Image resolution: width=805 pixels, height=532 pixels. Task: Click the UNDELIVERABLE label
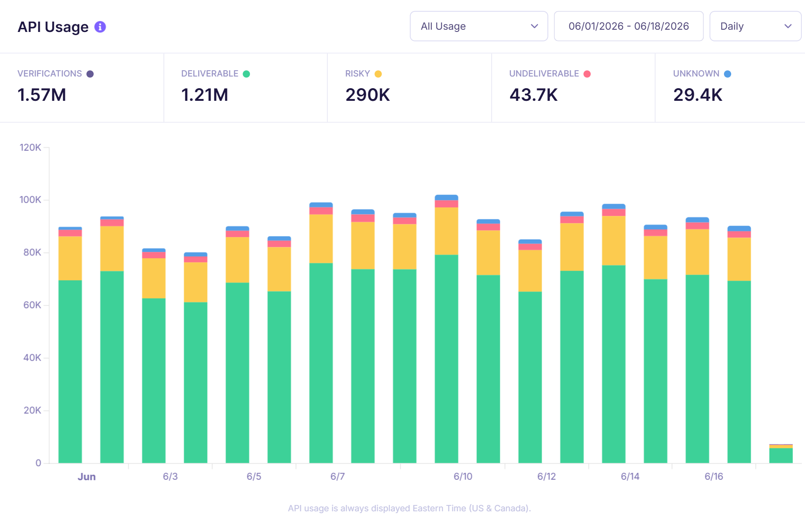point(544,73)
